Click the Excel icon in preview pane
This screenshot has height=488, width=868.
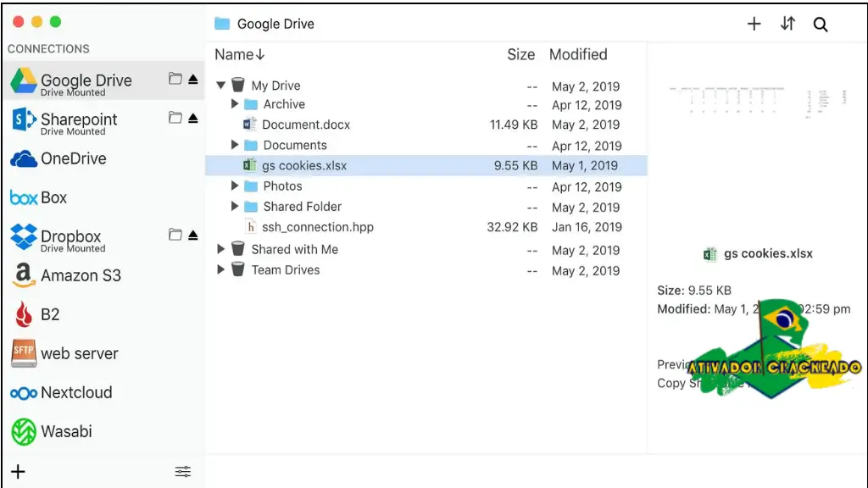pyautogui.click(x=709, y=254)
